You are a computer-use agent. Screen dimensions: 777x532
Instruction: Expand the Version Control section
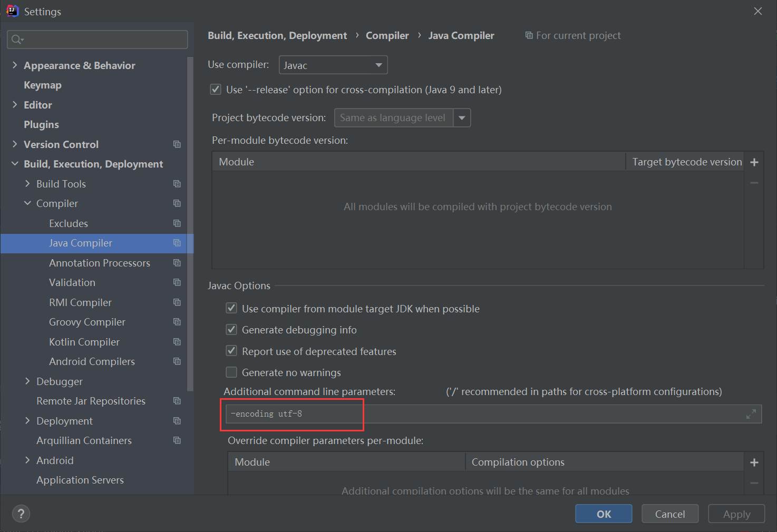click(15, 144)
